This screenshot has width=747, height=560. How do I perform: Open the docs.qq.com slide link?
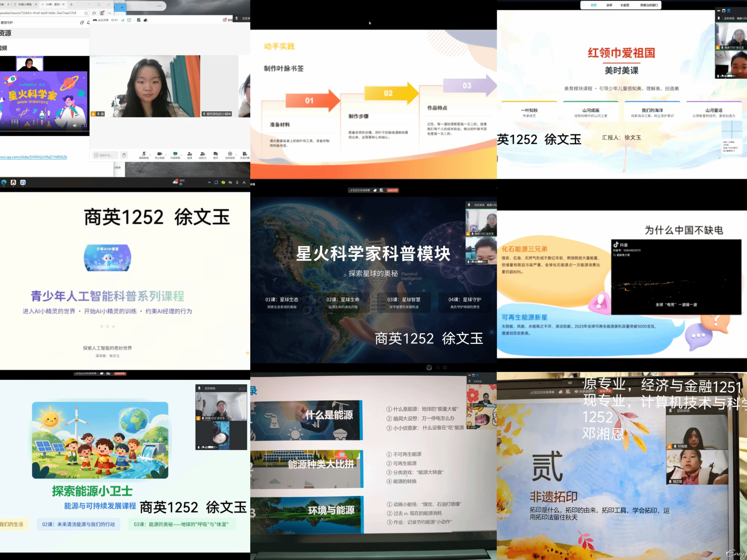[34, 157]
